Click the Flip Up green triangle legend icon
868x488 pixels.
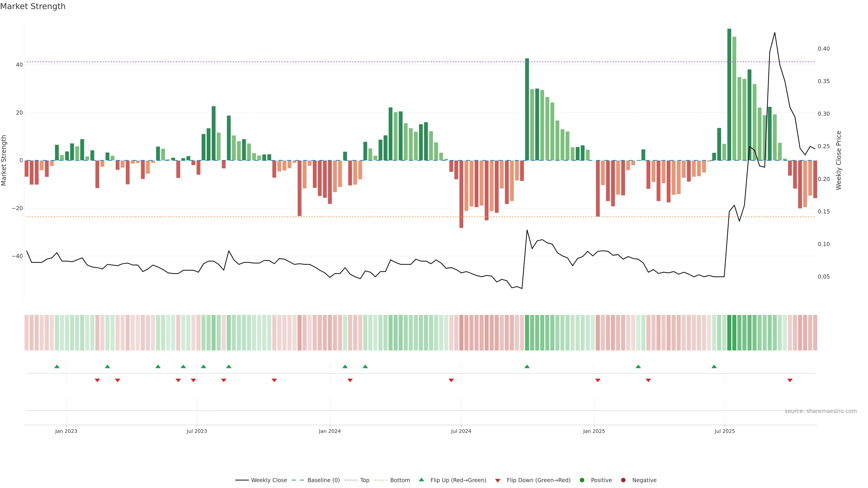pos(421,480)
